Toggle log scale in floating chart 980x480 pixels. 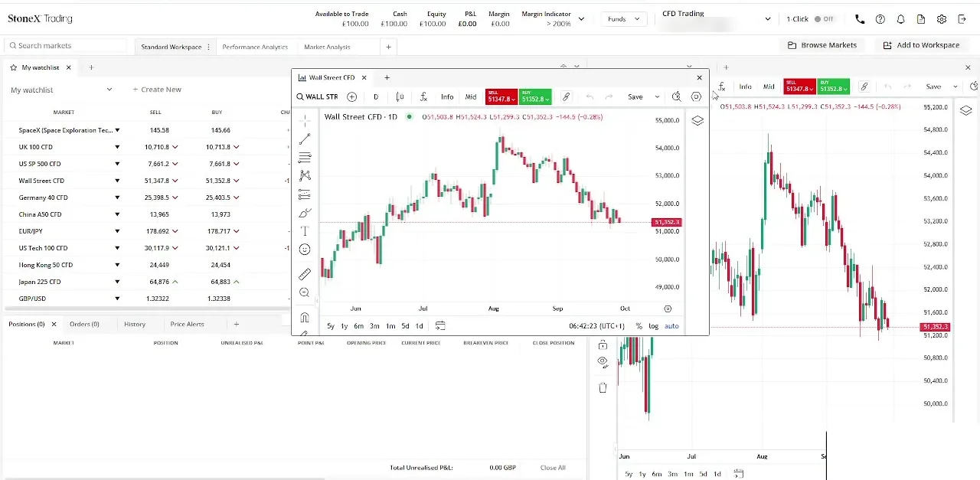[x=653, y=326]
